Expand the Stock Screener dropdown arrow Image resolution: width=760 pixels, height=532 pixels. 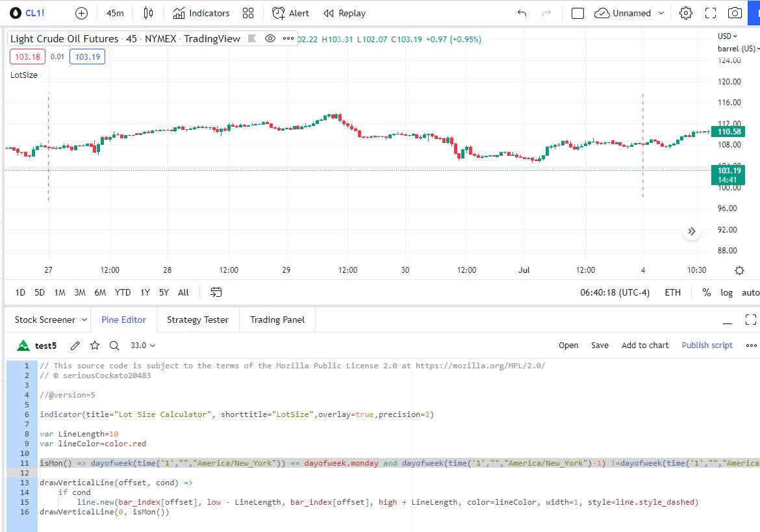tap(84, 320)
